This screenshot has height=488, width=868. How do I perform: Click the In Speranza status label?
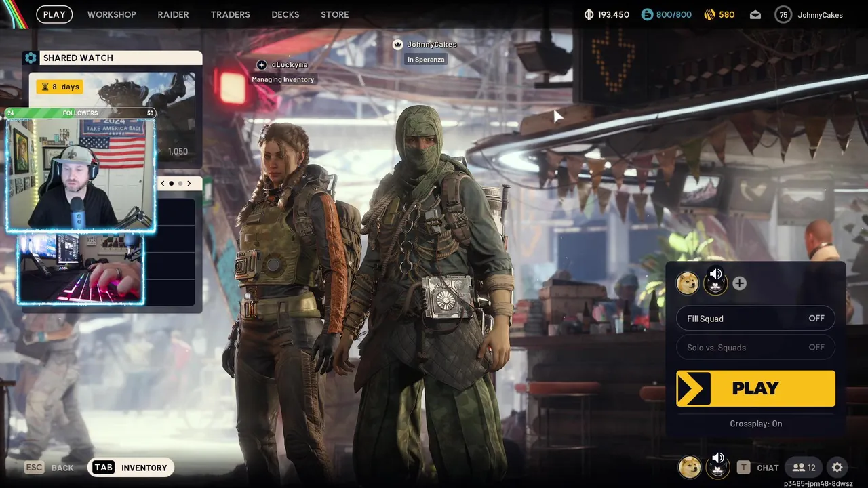point(426,60)
